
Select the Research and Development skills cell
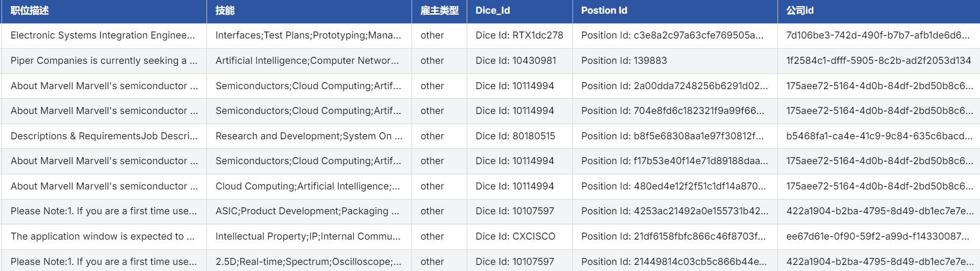coord(309,136)
